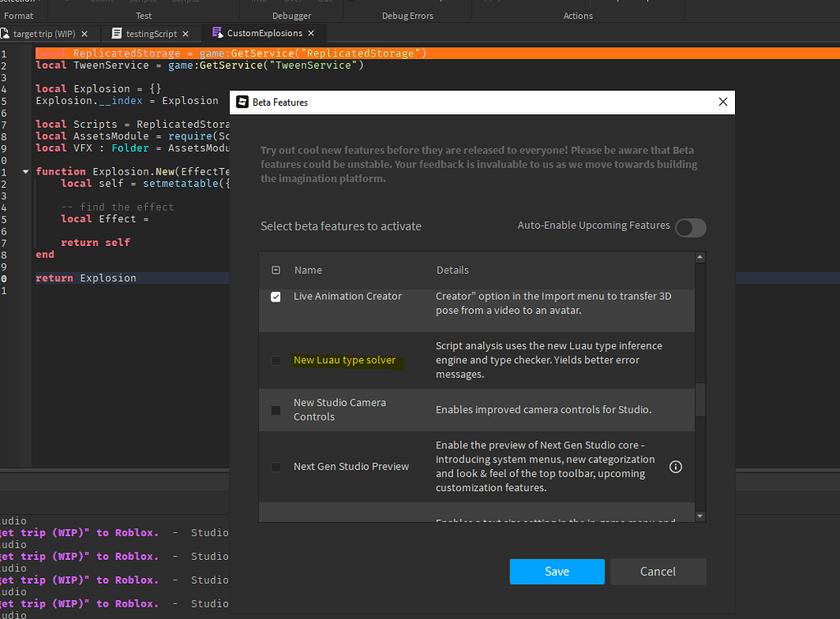Viewport: 840px width, 619px height.
Task: Click the Step Into debugger icon
Action: point(258,2)
